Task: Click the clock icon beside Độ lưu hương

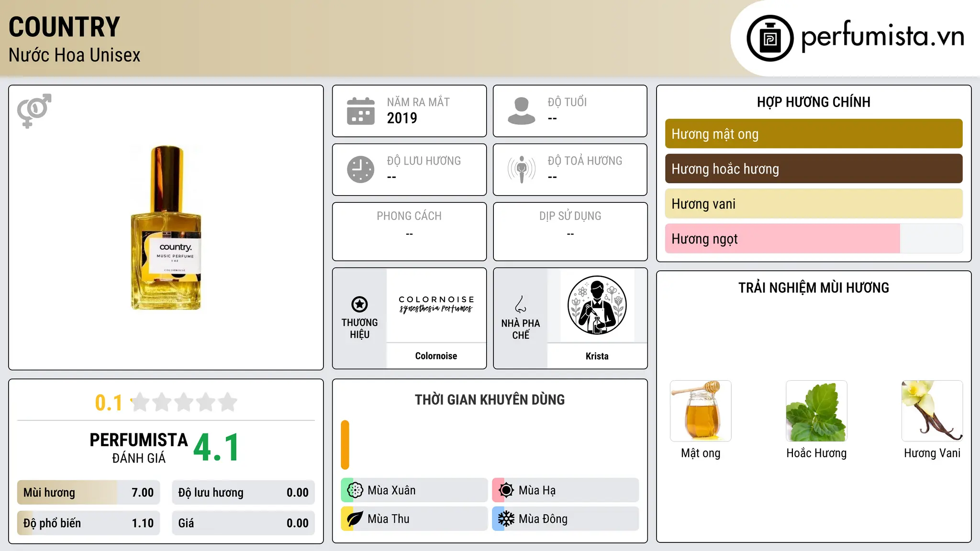Action: click(361, 169)
